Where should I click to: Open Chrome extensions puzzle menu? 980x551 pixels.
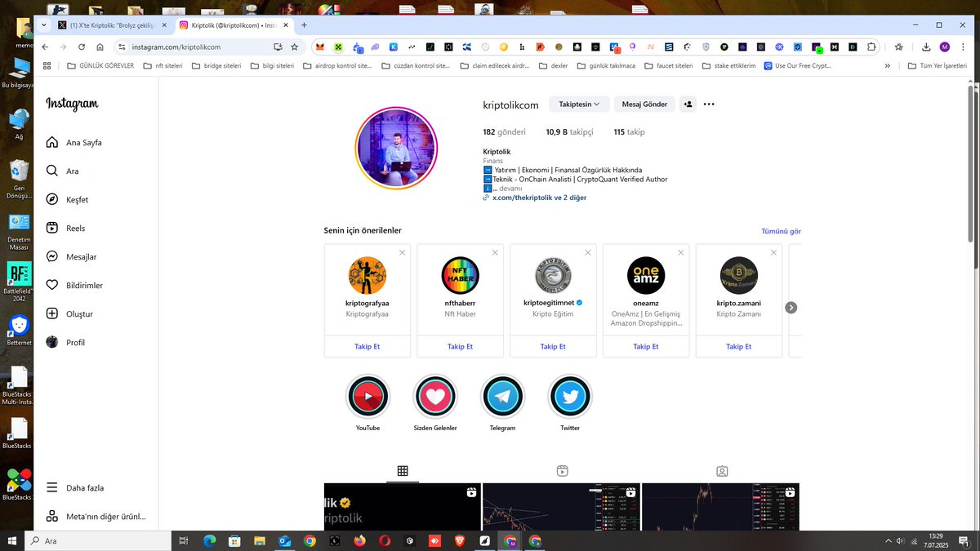click(872, 47)
